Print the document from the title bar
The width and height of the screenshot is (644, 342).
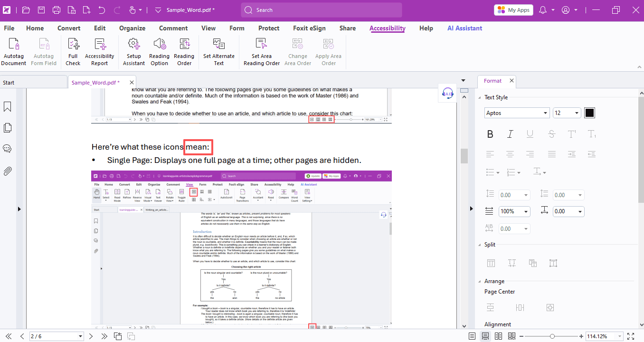pyautogui.click(x=57, y=10)
